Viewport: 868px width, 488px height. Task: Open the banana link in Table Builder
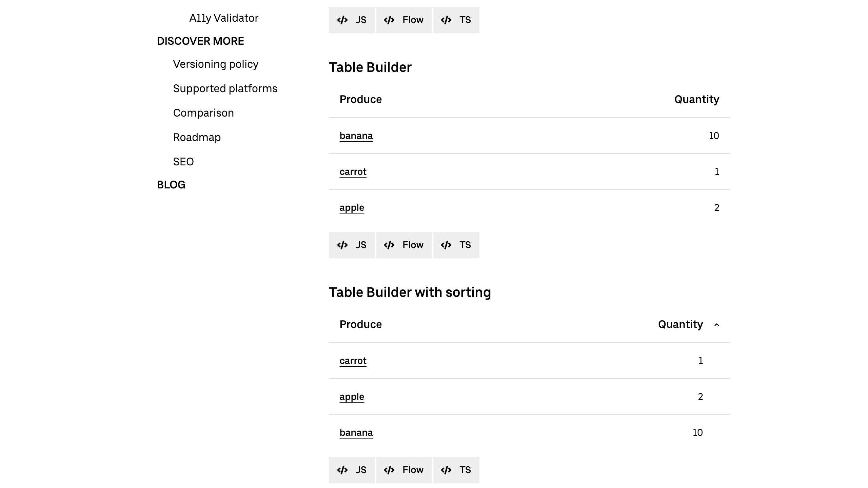point(356,136)
